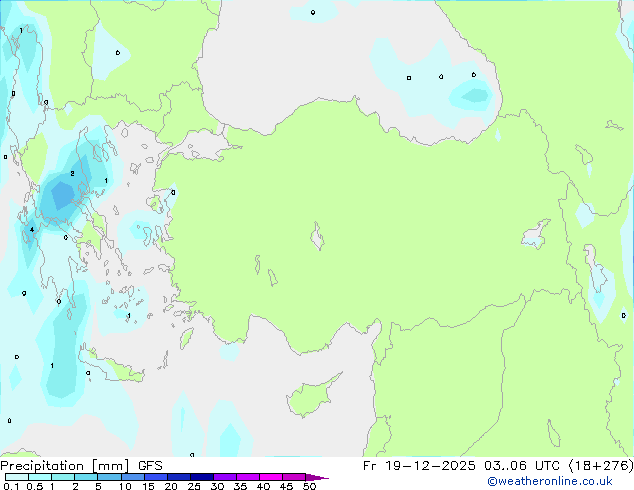Image resolution: width=634 pixels, height=490 pixels.
Task: Click the arrow tip past legend value 50
Action: [317, 477]
